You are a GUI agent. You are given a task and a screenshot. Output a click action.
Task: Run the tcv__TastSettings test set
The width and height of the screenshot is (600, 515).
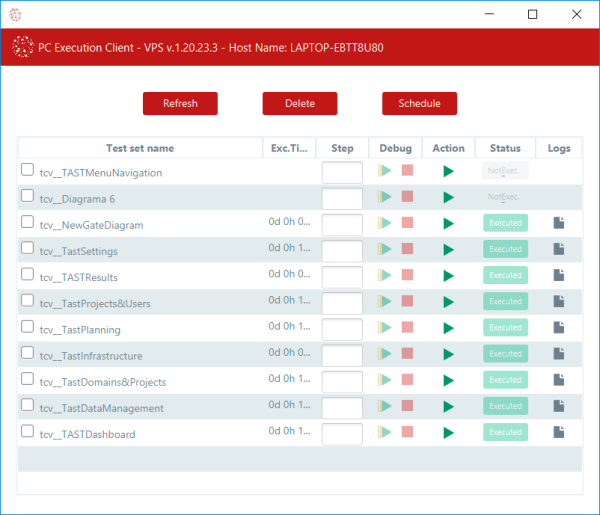pyautogui.click(x=448, y=249)
